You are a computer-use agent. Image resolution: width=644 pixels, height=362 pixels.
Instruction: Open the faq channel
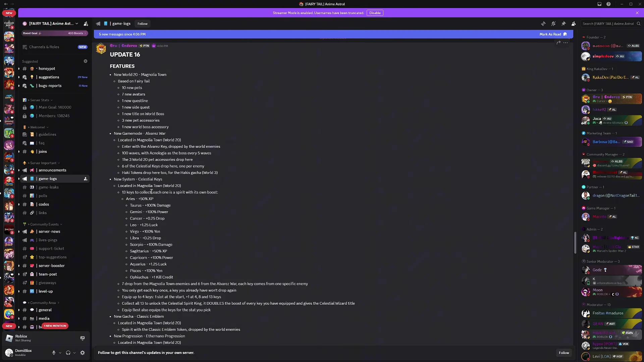(55, 143)
